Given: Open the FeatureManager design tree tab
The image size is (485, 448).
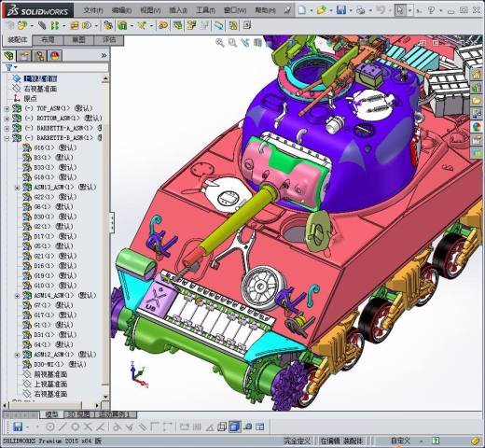Looking at the screenshot, I should pos(9,56).
